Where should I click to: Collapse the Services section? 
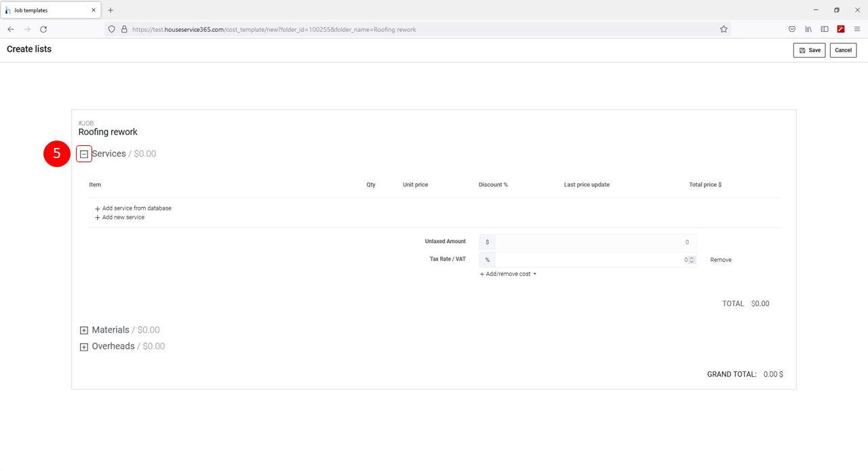84,154
